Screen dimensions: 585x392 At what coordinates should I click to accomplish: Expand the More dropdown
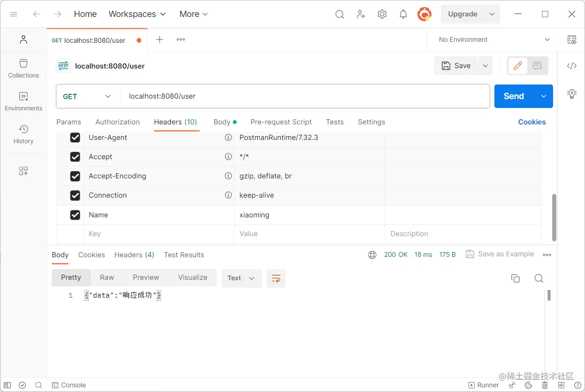pyautogui.click(x=193, y=14)
